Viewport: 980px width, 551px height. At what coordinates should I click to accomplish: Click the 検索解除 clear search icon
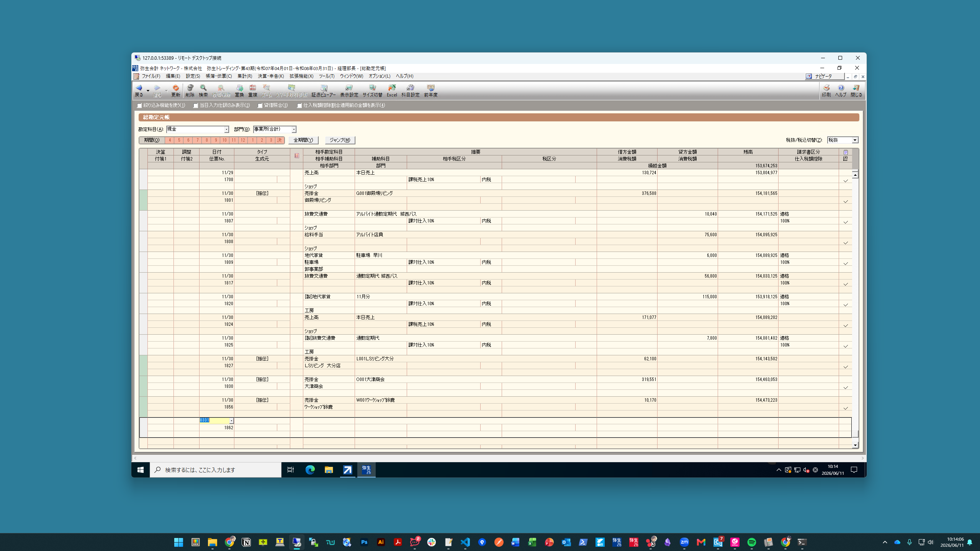(x=221, y=90)
